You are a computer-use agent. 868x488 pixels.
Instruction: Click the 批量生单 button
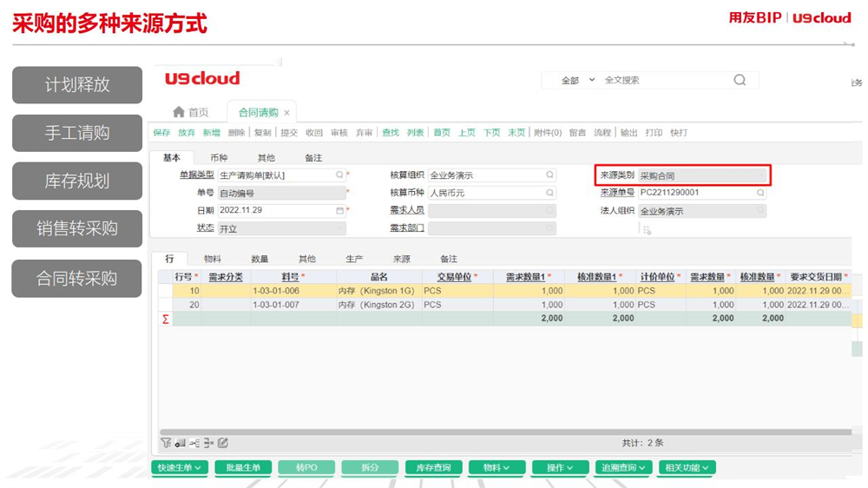coord(243,467)
